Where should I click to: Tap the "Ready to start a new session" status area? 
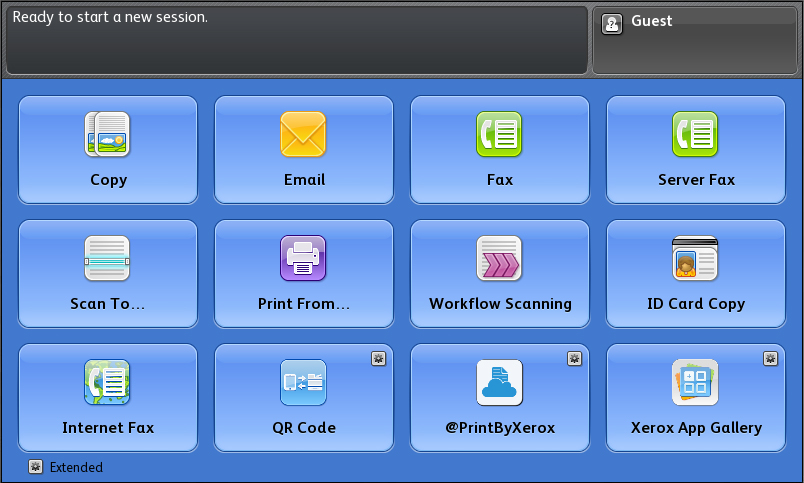[x=296, y=40]
